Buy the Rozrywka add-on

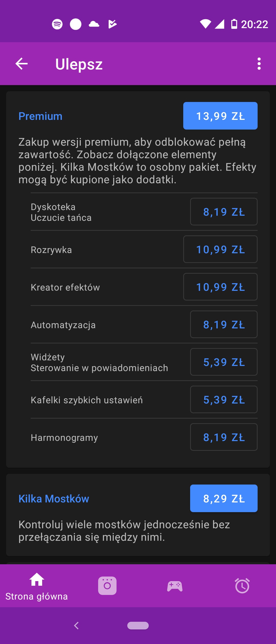point(220,249)
